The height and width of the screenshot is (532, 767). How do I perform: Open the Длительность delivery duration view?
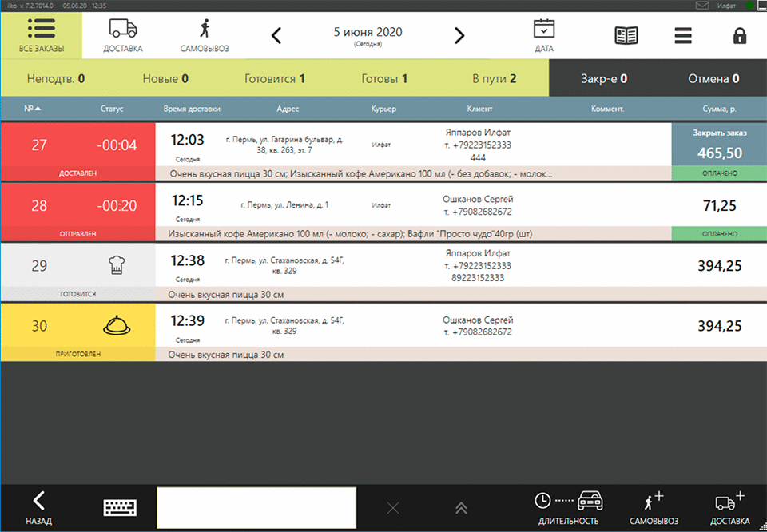[568, 507]
